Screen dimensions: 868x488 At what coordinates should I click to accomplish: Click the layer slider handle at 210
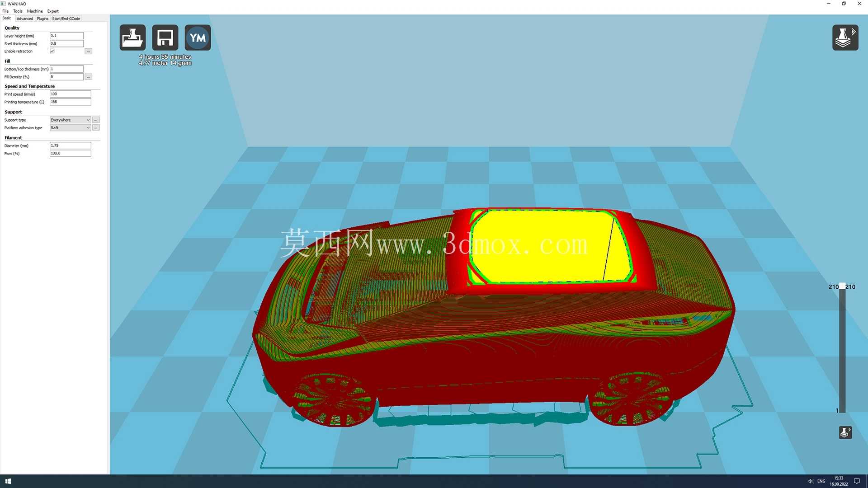tap(842, 286)
